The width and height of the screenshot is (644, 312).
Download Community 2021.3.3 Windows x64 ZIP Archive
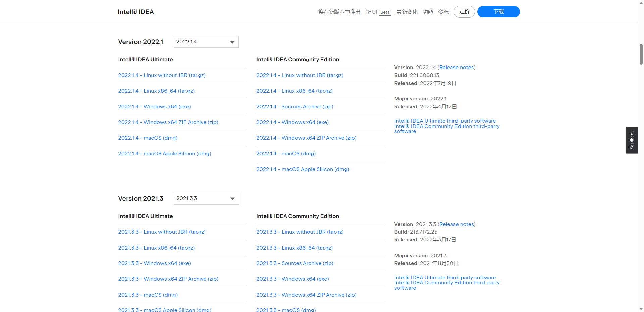(x=306, y=295)
